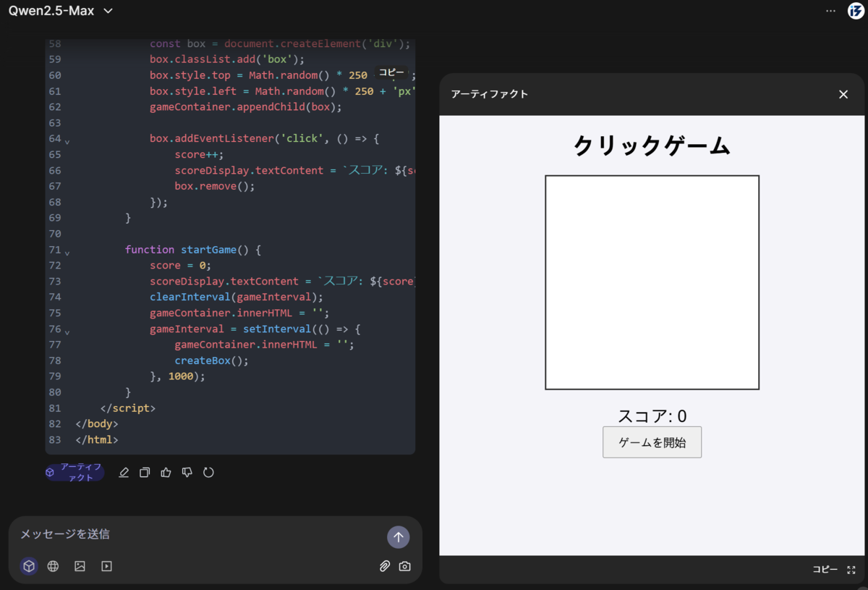Focus the メッセージを送信 input field
The image size is (868, 590).
click(x=199, y=534)
